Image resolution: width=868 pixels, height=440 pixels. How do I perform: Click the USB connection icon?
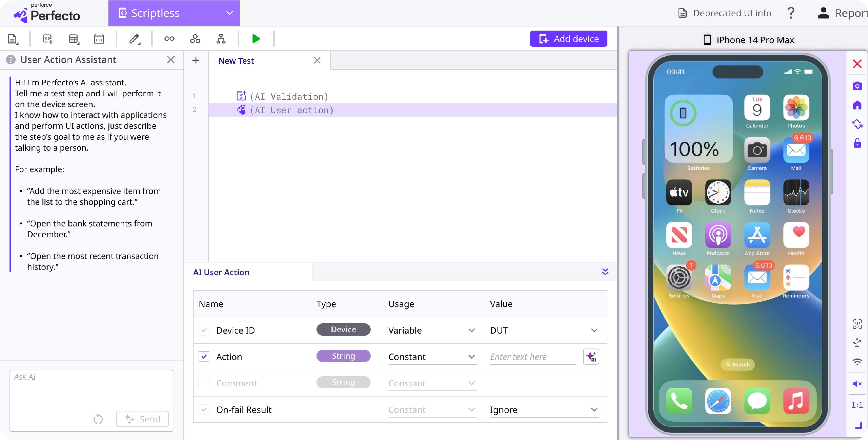pos(857,343)
